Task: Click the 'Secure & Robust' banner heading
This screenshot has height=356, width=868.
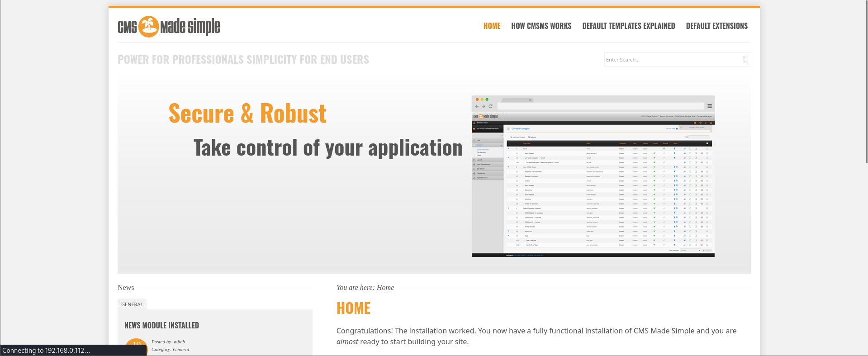Action: pyautogui.click(x=247, y=113)
